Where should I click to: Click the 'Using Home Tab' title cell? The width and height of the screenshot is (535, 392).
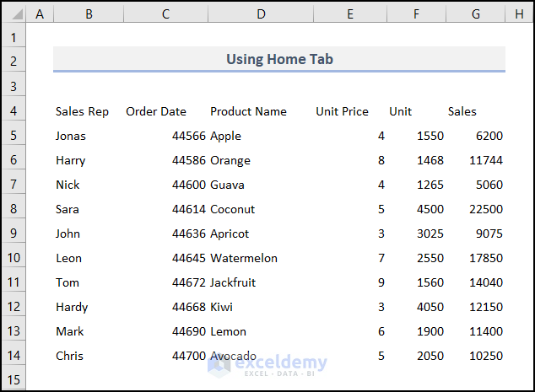click(278, 59)
